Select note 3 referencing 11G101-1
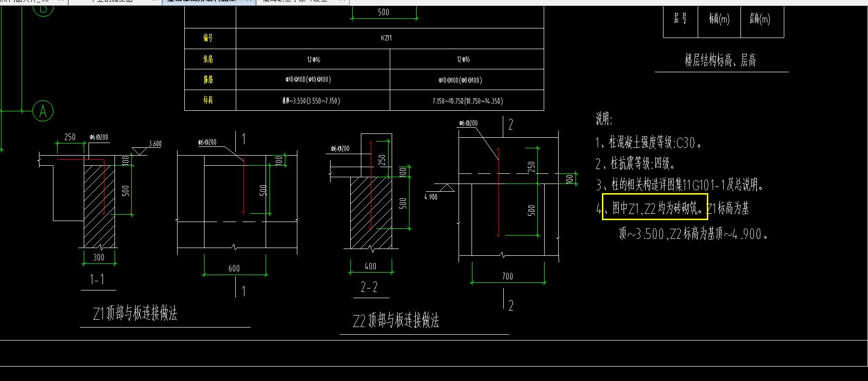The width and height of the screenshot is (868, 381). [x=679, y=184]
